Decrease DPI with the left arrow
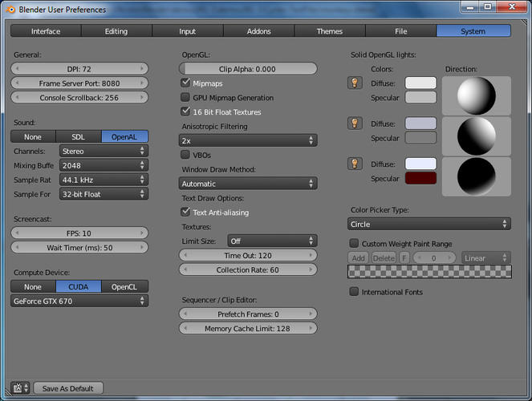532x401 pixels. pos(18,69)
